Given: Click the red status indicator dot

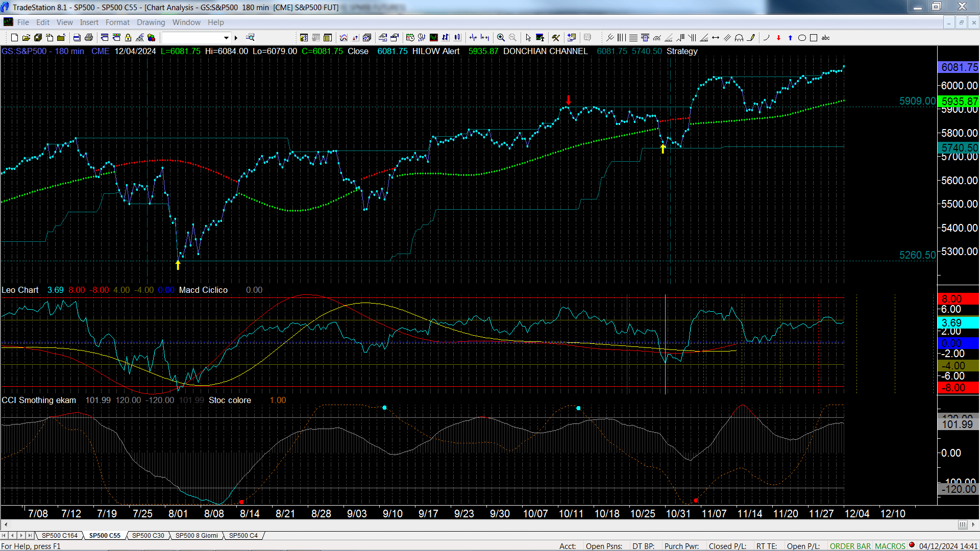Looking at the screenshot, I should (912, 545).
